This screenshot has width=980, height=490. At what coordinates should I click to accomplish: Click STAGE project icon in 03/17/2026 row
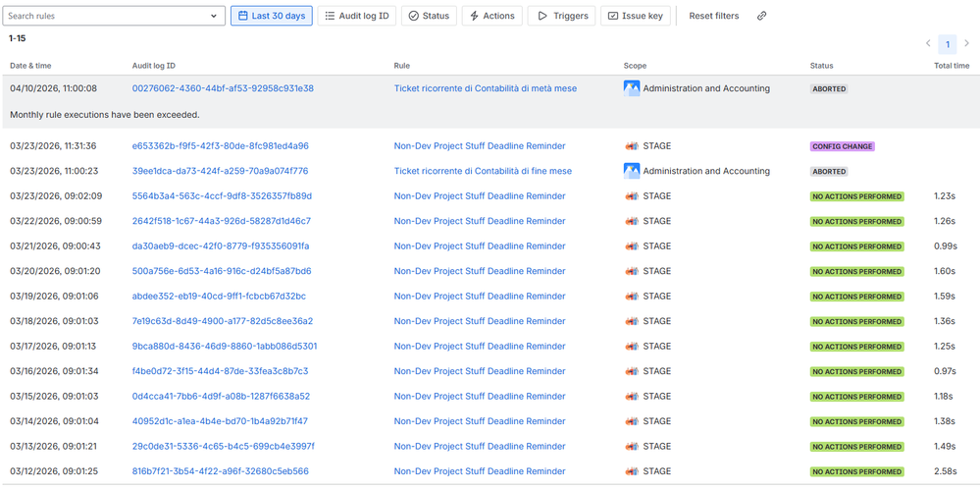tap(631, 347)
